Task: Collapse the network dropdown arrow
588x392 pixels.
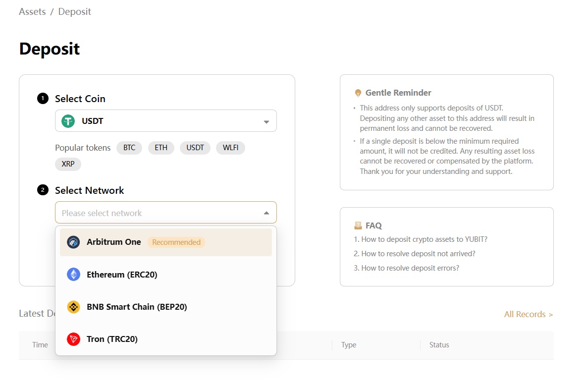Action: click(266, 213)
